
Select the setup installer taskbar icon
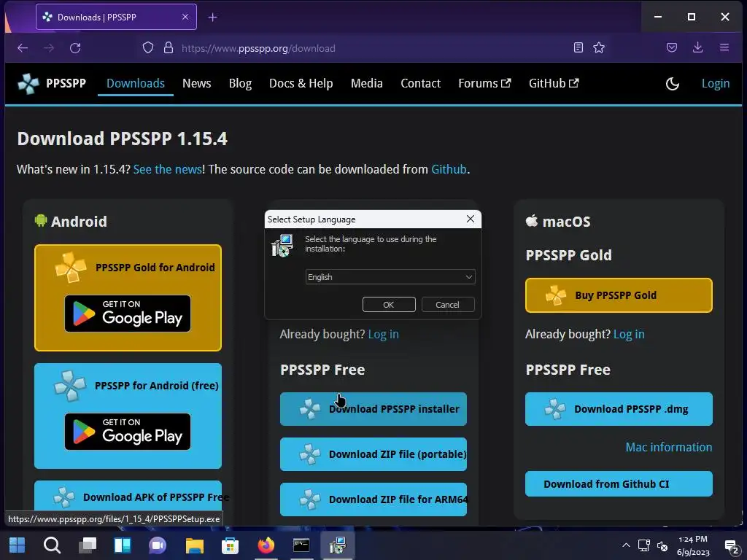(337, 545)
